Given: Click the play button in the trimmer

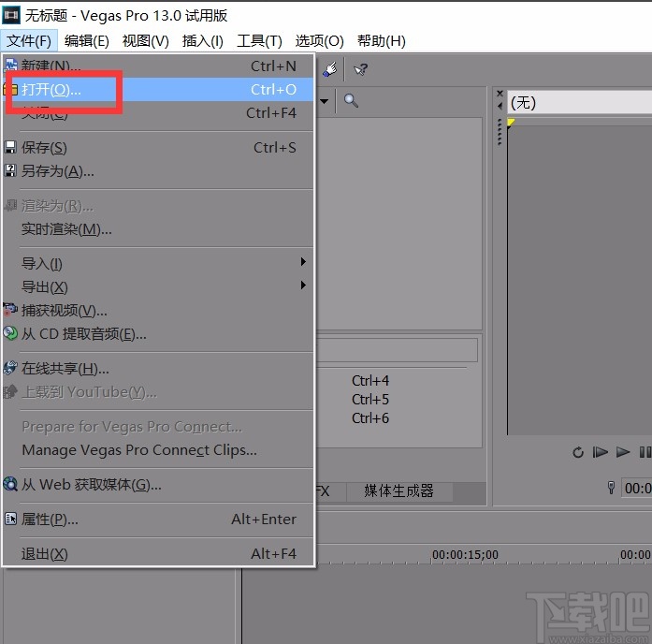Looking at the screenshot, I should coord(622,452).
